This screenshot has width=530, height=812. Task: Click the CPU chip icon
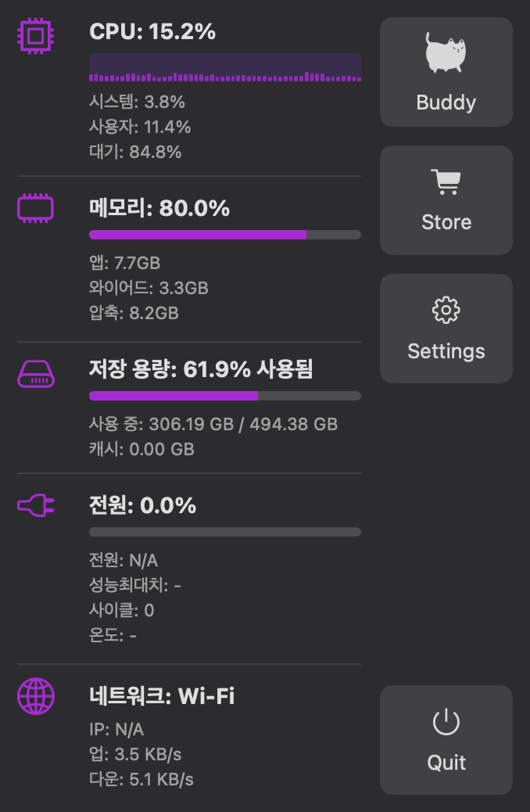pos(35,35)
